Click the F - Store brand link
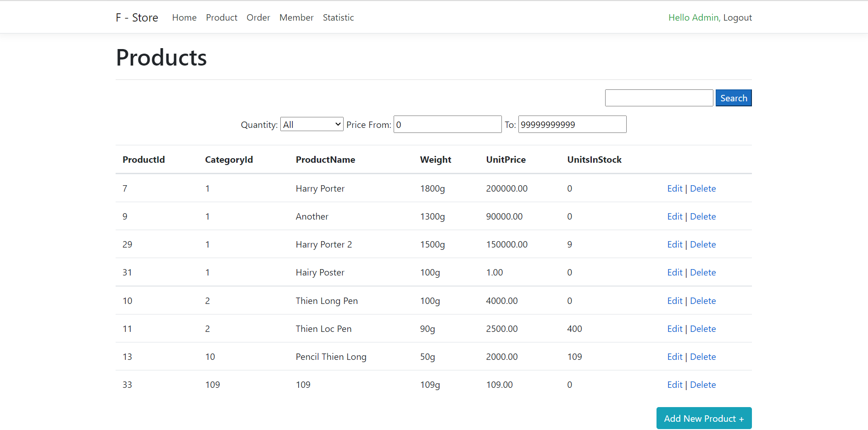Image resolution: width=868 pixels, height=430 pixels. 136,17
